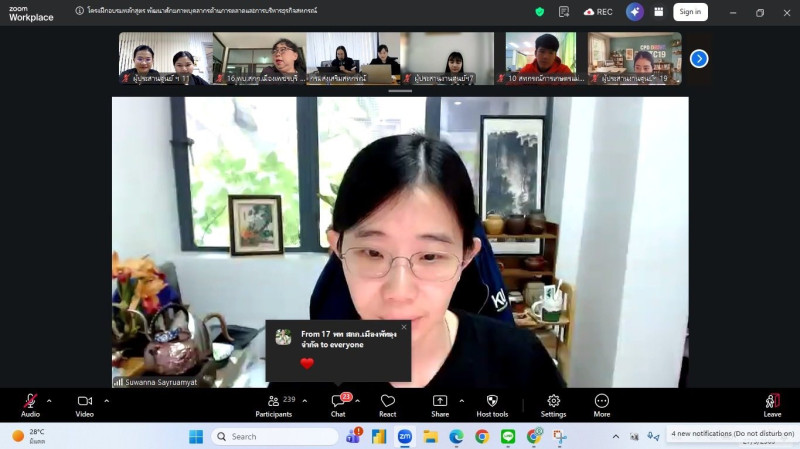Click the green encryption shield icon
The height and width of the screenshot is (449, 800).
(540, 12)
